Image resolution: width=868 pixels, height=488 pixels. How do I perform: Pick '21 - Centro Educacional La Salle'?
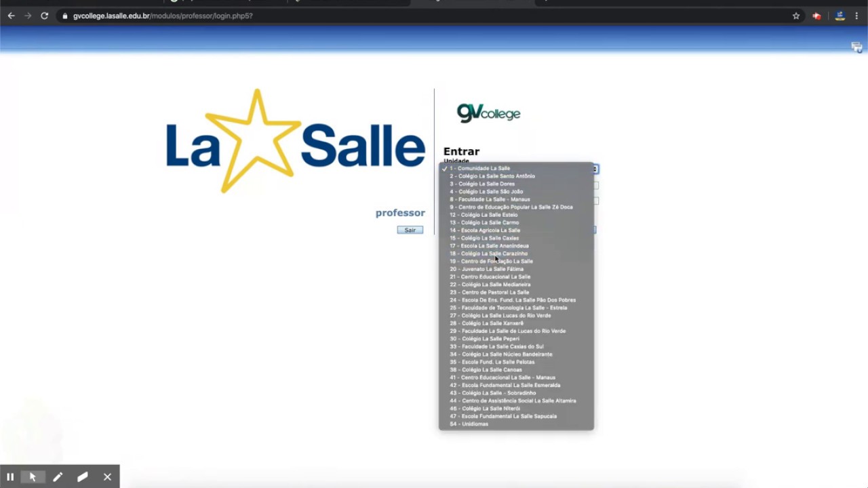[516, 277]
